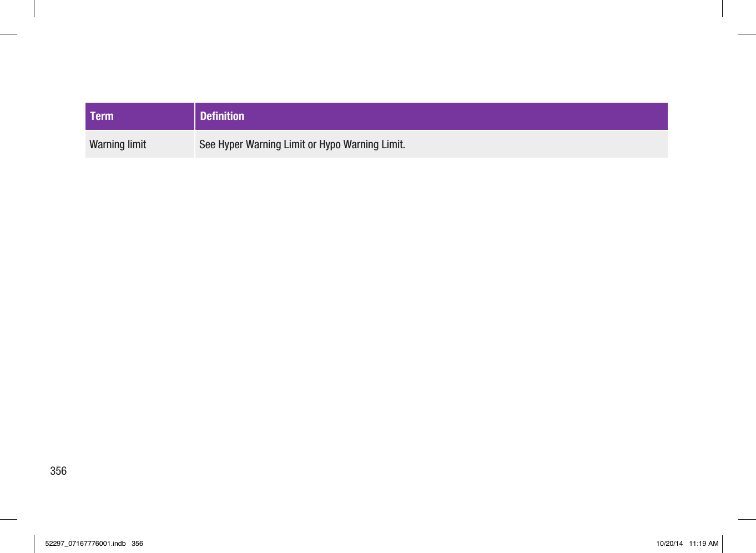Click the footer file name '52297_07167776001.indb 356'

[94, 544]
